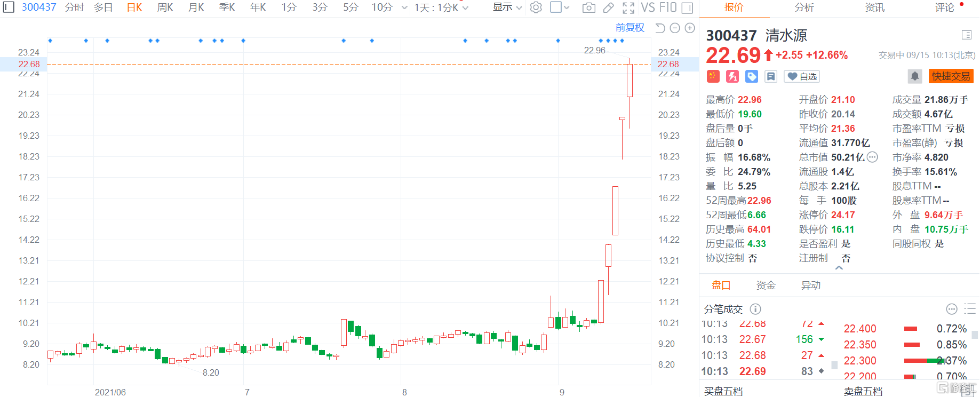
Task: Select the 年K chart tab
Action: click(258, 7)
